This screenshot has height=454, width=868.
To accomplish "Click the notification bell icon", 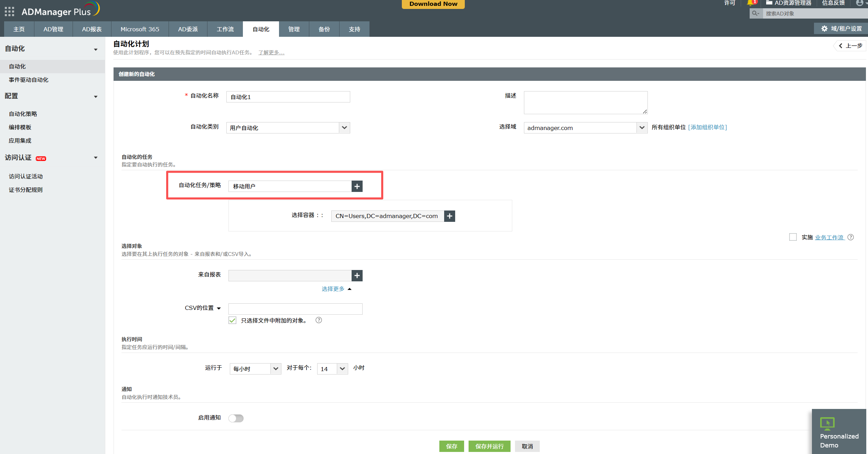I will click(750, 3).
